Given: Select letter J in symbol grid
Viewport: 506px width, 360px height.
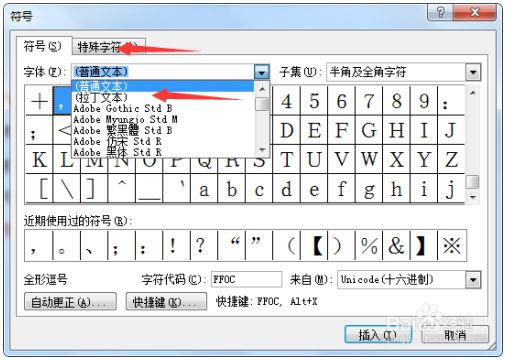Looking at the screenshot, I should (x=451, y=130).
